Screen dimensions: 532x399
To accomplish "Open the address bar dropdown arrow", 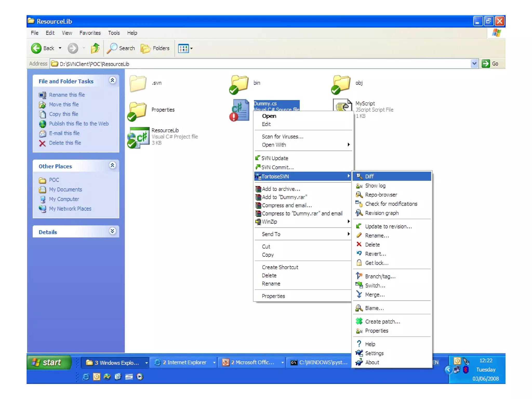I will coord(474,64).
